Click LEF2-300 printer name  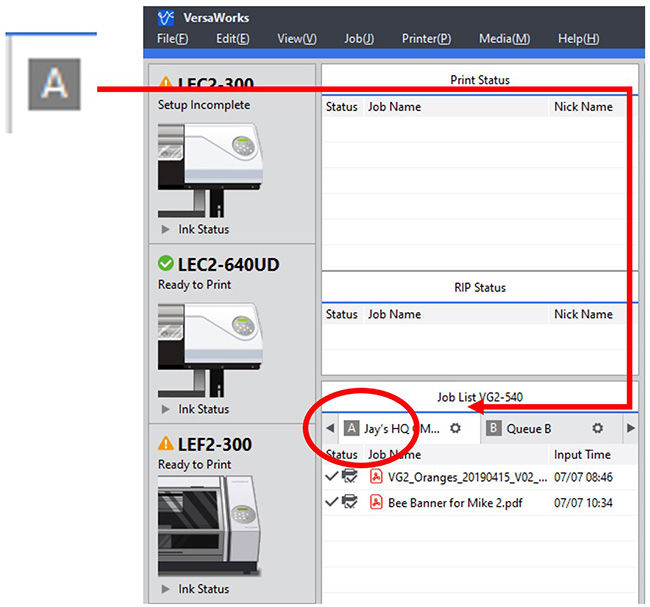pos(214,444)
